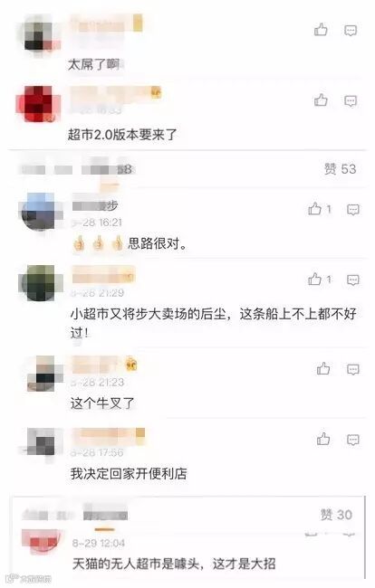Like the comment "我决定回家开便利店"
Image resolution: width=375 pixels, height=588 pixels.
[322, 439]
